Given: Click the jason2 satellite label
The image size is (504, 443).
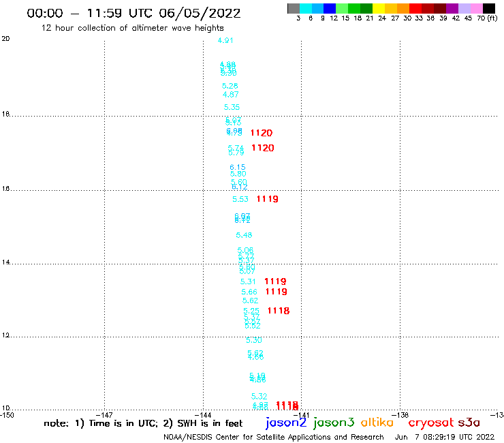Looking at the screenshot, I should pos(286,423).
